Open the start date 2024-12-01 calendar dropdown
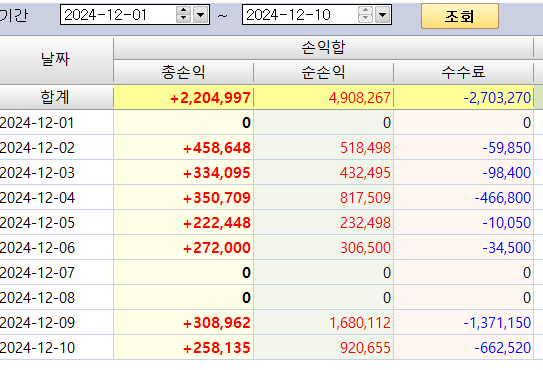Viewport: 543px width, 370px height. point(201,15)
